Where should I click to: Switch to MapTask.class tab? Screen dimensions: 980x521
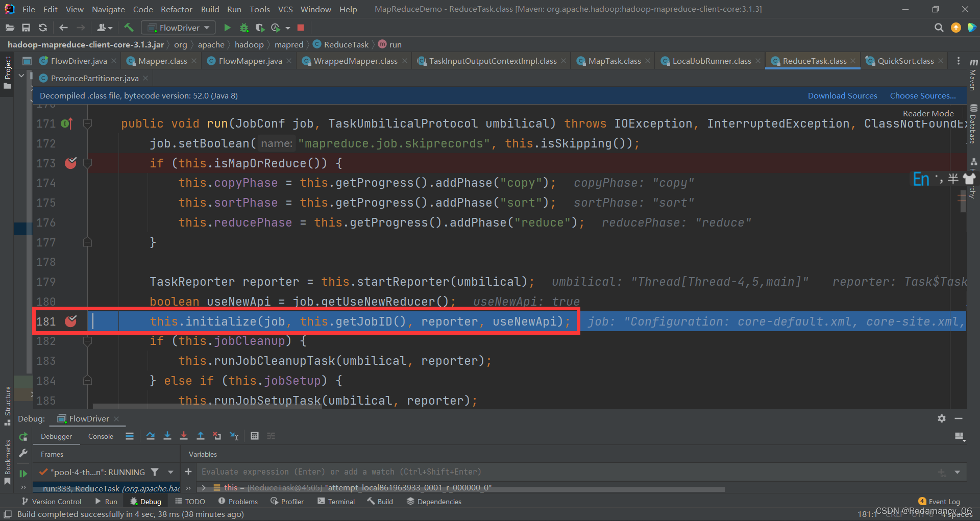(x=614, y=61)
